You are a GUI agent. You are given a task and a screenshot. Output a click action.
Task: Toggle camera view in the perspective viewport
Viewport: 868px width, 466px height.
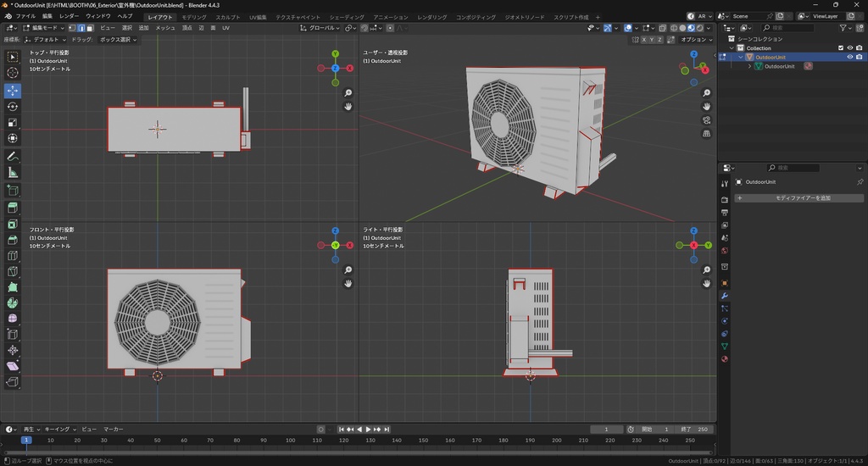point(707,119)
